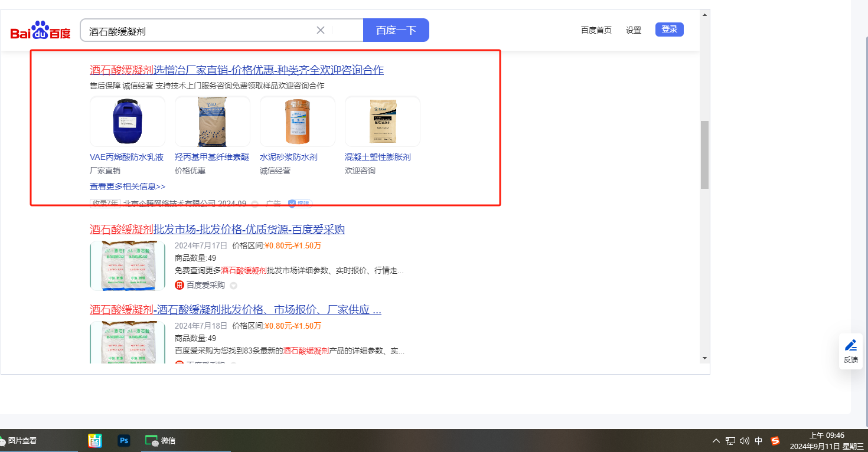Click 查看更多相关信息>>

pyautogui.click(x=128, y=186)
